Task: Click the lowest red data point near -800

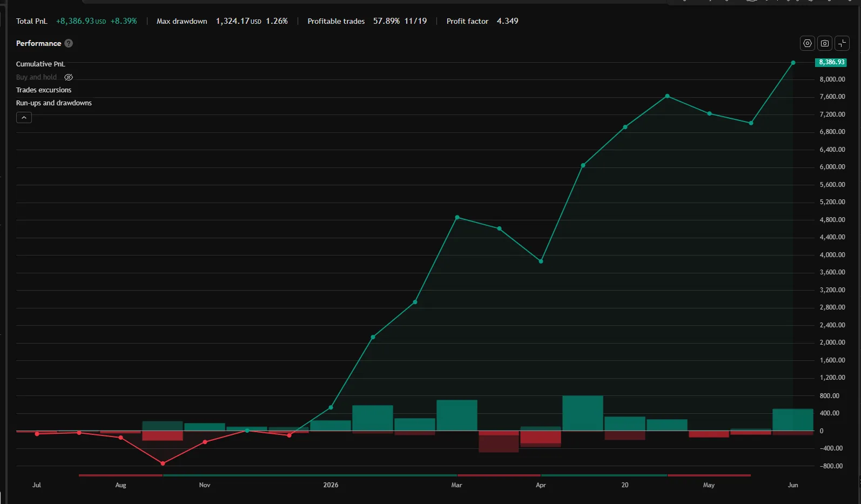Action: tap(163, 463)
